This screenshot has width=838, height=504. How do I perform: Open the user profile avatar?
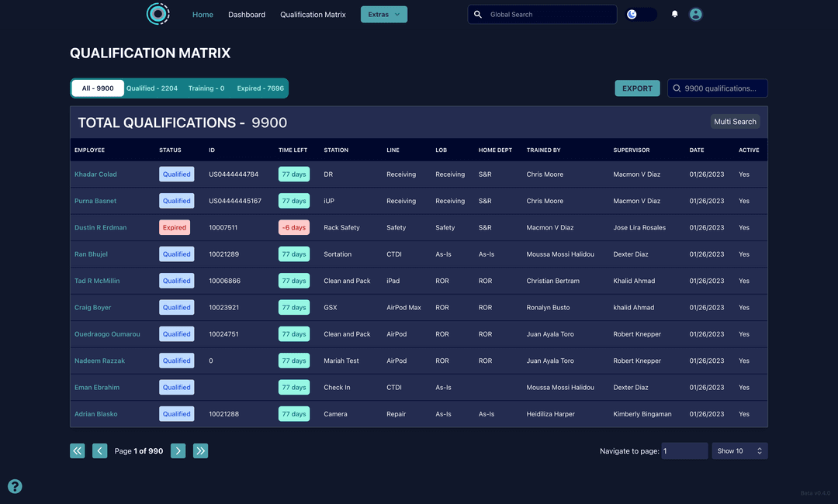(x=696, y=14)
